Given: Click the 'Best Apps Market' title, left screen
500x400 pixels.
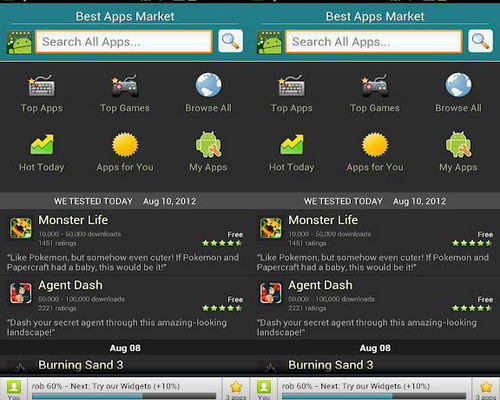Looking at the screenshot, I should 125,16.
